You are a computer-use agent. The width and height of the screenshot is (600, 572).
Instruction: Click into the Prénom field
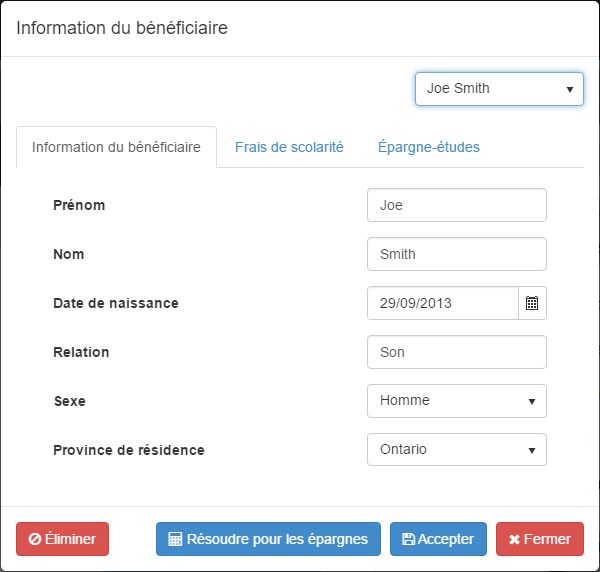pos(456,205)
